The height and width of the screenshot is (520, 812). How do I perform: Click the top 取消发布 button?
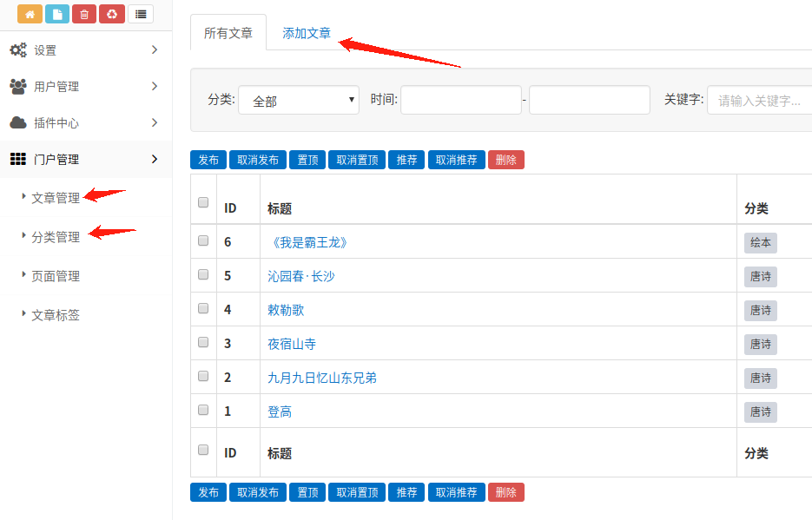258,160
